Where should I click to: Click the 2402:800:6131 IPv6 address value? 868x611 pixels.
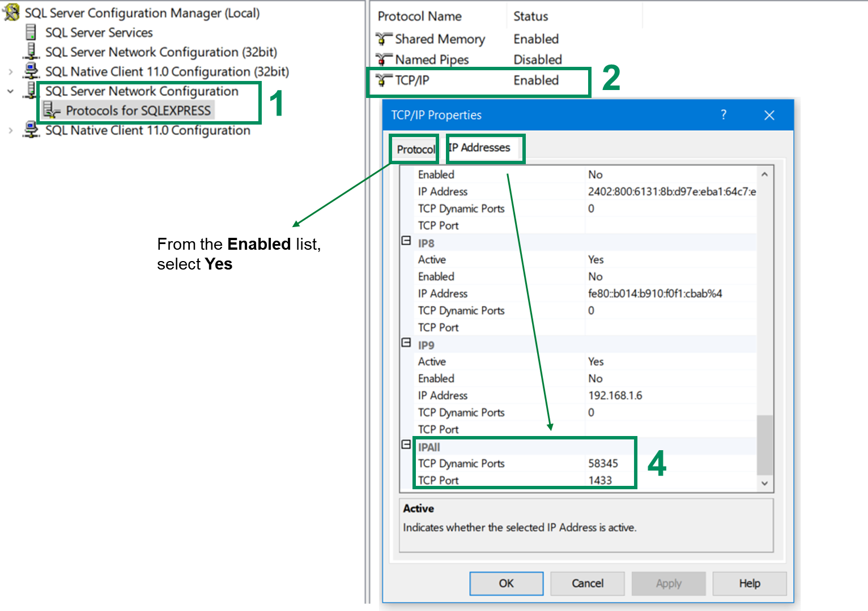671,191
